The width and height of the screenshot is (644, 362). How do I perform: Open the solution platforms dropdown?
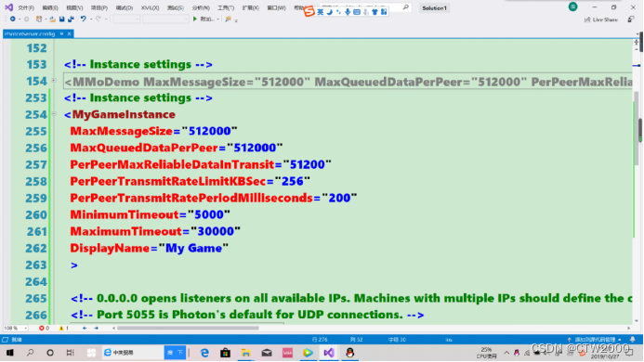click(165, 19)
